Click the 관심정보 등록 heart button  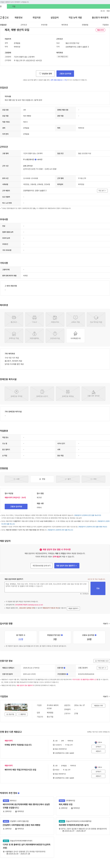(x=45, y=73)
